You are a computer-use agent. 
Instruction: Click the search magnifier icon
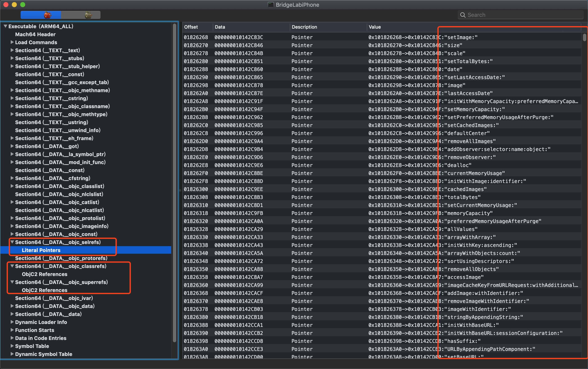[463, 15]
